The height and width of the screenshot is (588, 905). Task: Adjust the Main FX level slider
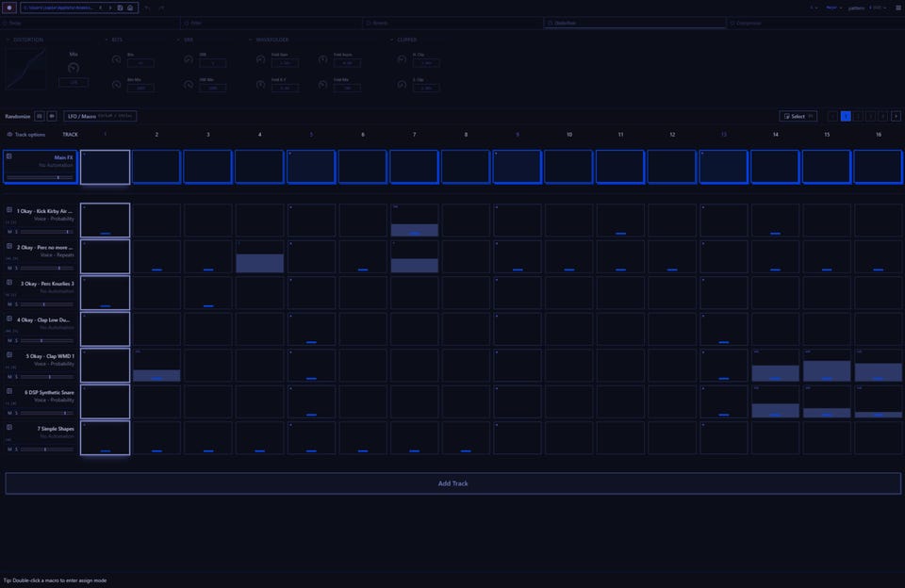pyautogui.click(x=41, y=177)
